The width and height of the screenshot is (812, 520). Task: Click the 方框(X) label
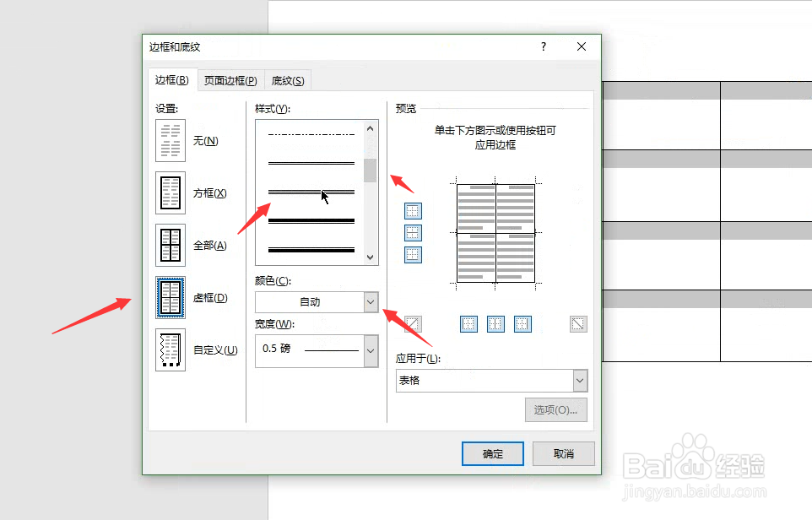point(209,193)
